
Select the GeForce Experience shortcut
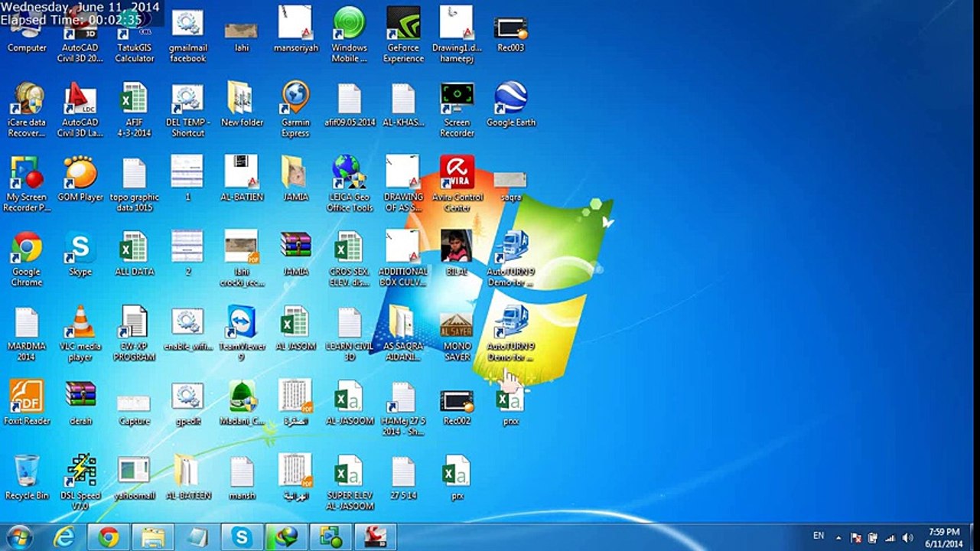tap(403, 34)
